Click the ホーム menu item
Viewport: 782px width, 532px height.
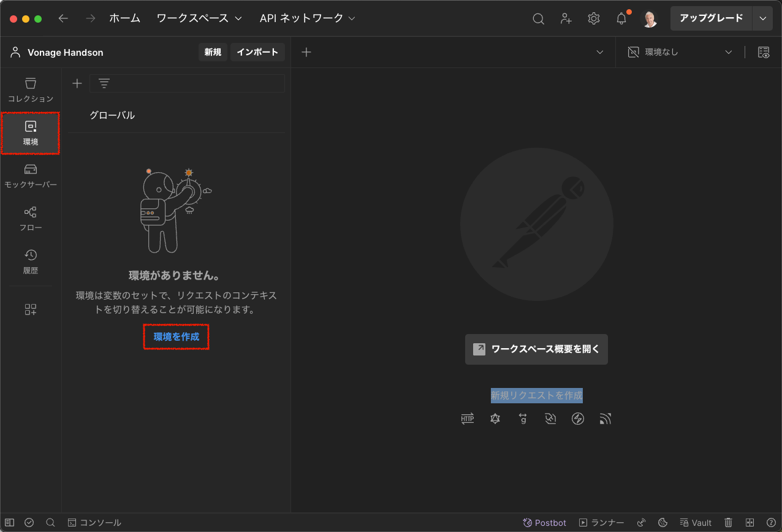tap(124, 18)
